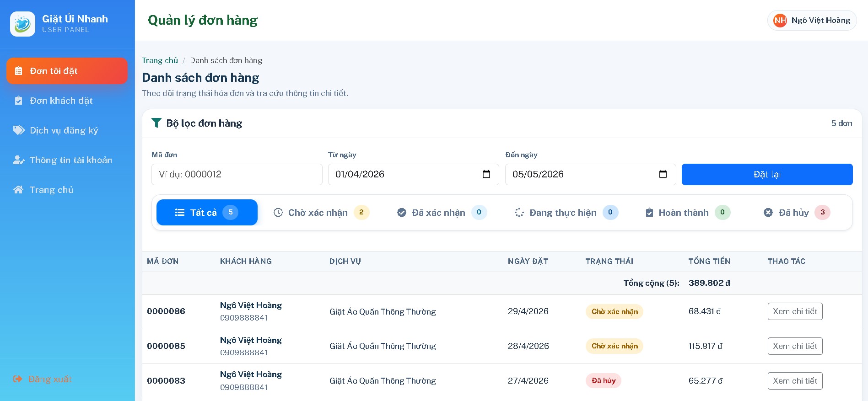Click the NGÀY ĐẶT column header
The width and height of the screenshot is (868, 401).
coord(528,262)
